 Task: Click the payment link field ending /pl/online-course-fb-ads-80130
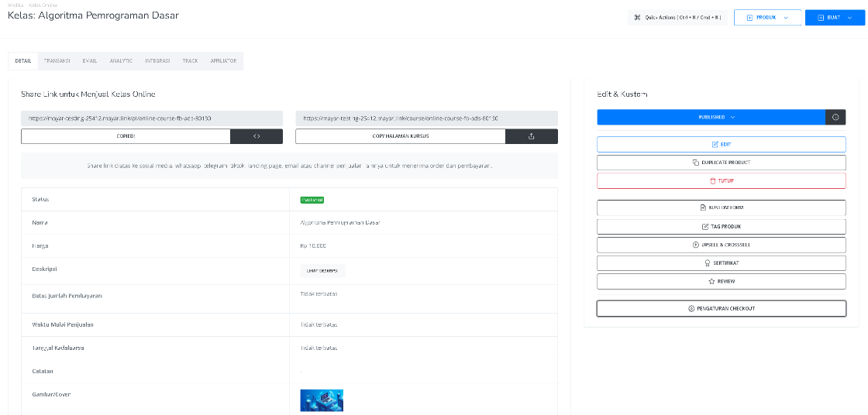coord(152,118)
